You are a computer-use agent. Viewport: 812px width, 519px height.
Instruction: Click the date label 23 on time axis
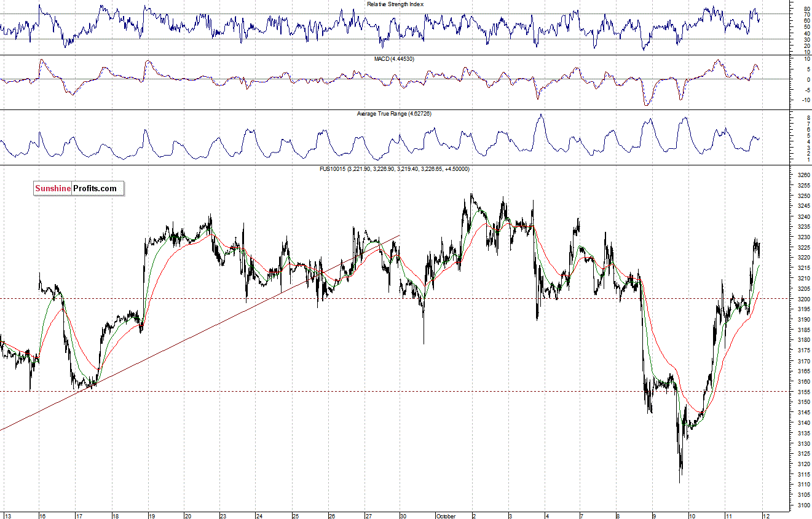coord(224,516)
